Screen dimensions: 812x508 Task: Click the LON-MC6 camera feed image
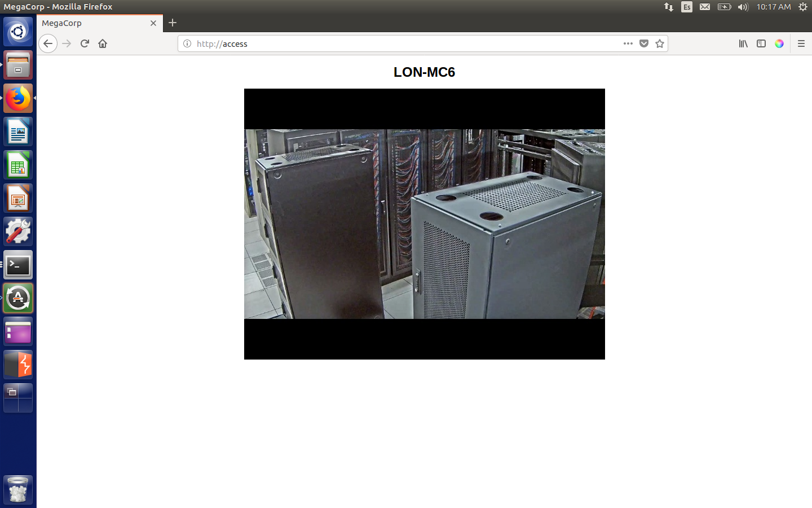click(x=425, y=224)
